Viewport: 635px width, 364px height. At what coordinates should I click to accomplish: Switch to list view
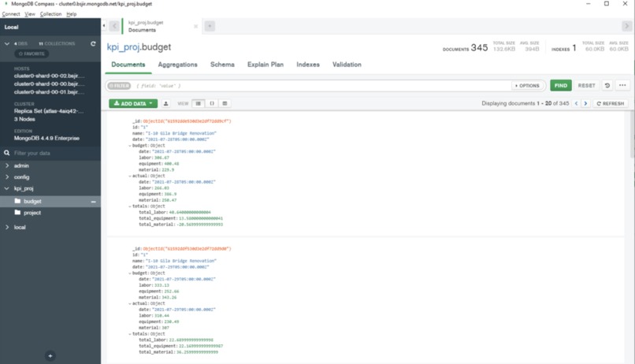coord(198,104)
